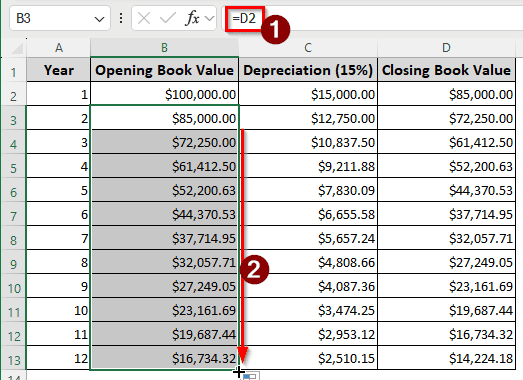Viewport: 523px width, 380px height.
Task: Select cell with $12,750.00
Action: coord(308,118)
